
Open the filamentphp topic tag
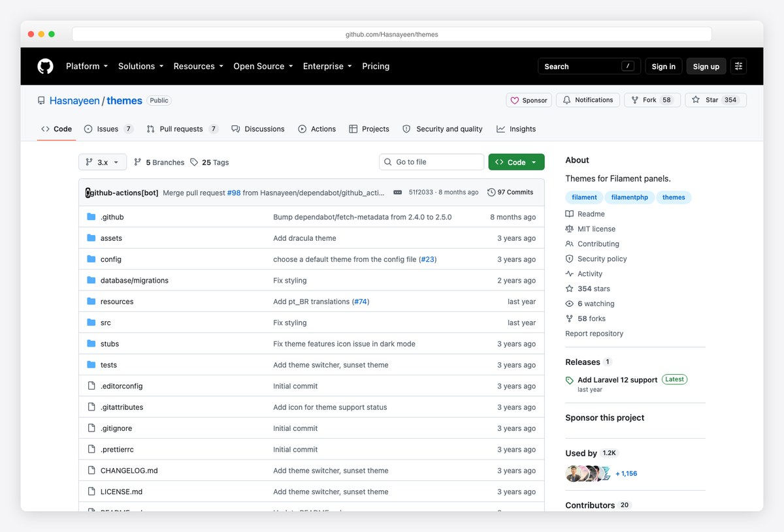pos(630,197)
